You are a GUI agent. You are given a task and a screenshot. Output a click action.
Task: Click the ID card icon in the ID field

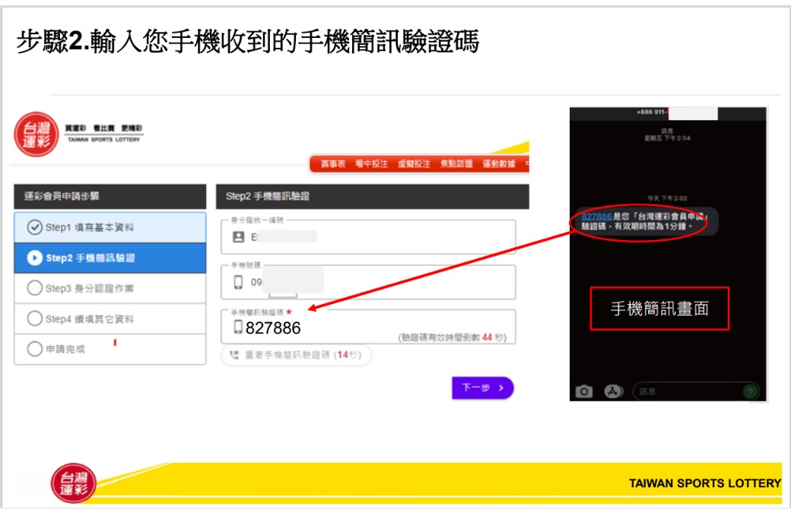[239, 237]
